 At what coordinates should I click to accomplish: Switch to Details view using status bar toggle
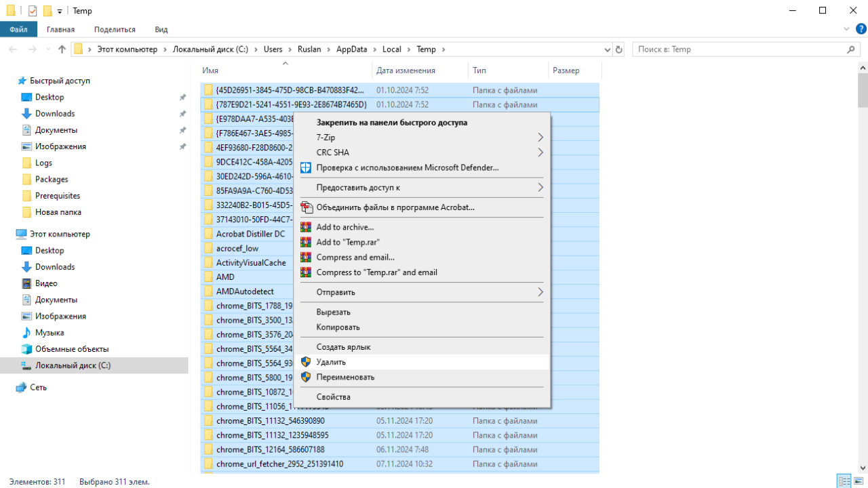tap(844, 481)
